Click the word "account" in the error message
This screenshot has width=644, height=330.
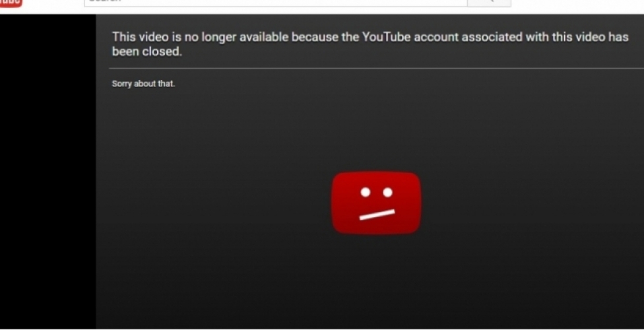pyautogui.click(x=435, y=38)
